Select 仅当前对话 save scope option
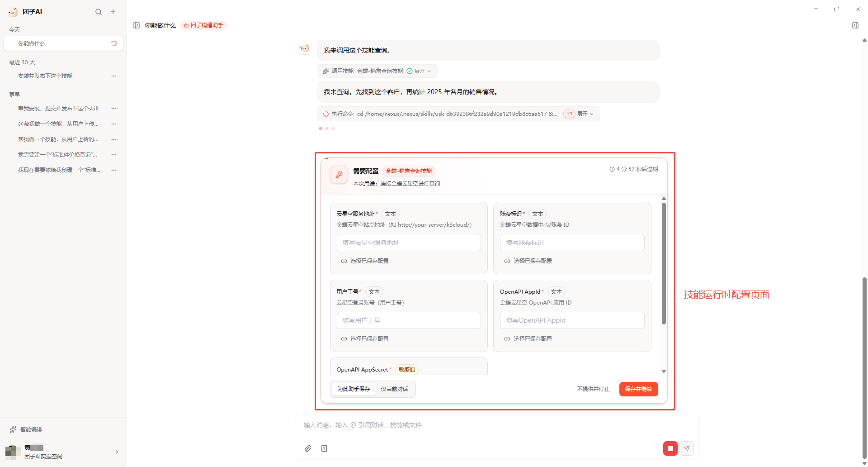 [394, 389]
